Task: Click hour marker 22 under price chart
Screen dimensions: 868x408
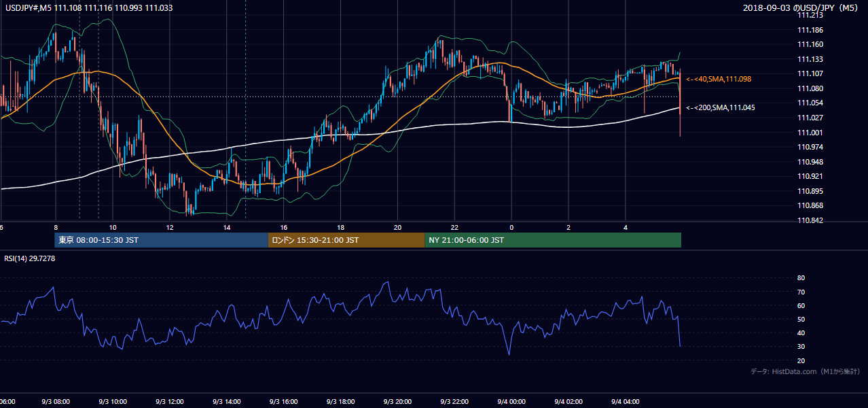Action: click(454, 227)
